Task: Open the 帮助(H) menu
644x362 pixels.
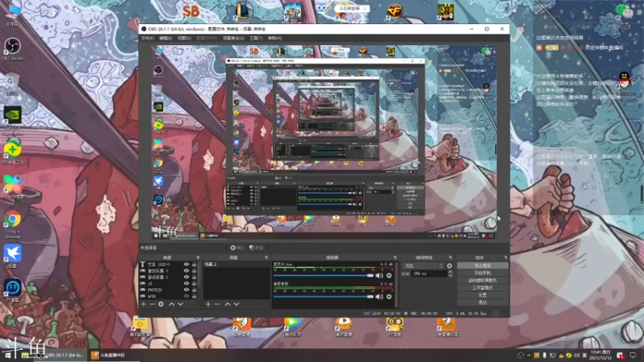Action: [x=275, y=38]
